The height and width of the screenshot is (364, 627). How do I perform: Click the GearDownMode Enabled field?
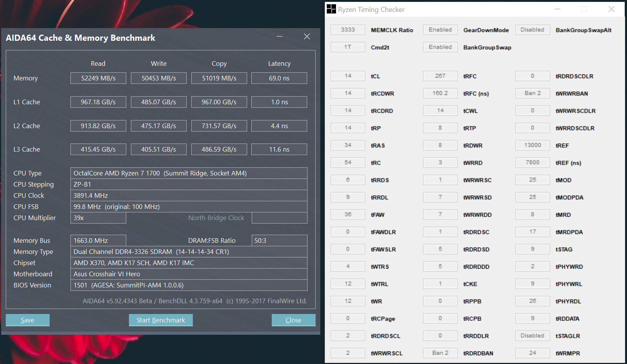point(440,30)
